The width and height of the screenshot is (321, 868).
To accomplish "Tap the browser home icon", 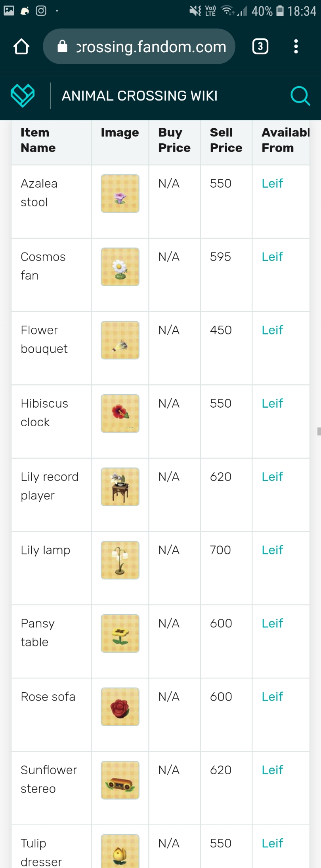I will click(x=21, y=47).
